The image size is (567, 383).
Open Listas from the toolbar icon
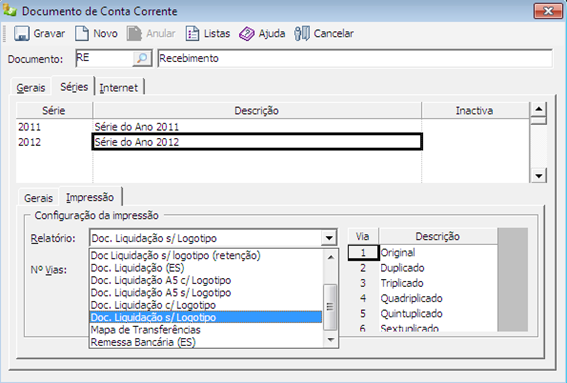(x=192, y=34)
